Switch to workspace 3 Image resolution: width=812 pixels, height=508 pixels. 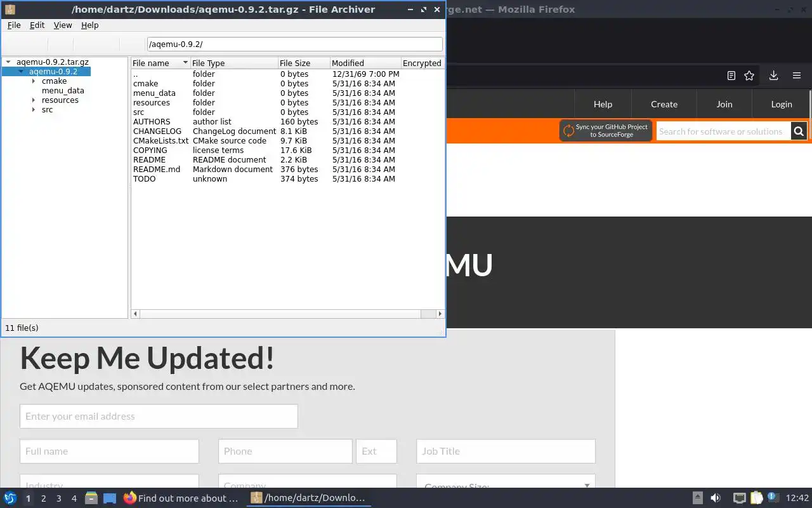[58, 498]
